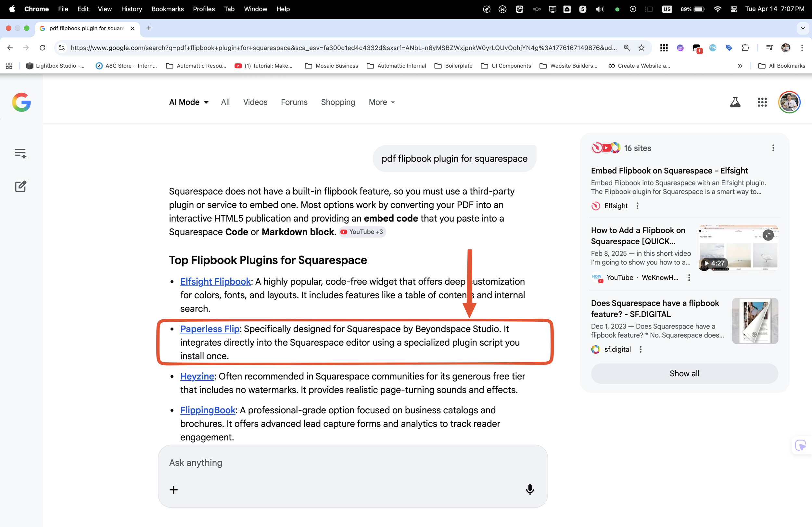812x527 pixels.
Task: Click the Google logo to return home
Action: pyautogui.click(x=21, y=102)
